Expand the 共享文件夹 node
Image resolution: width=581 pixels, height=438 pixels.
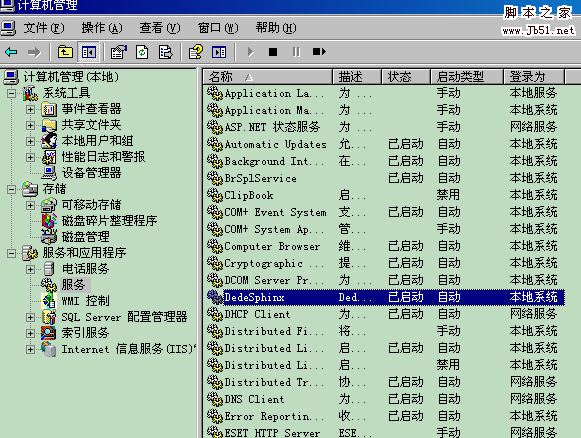coord(30,125)
